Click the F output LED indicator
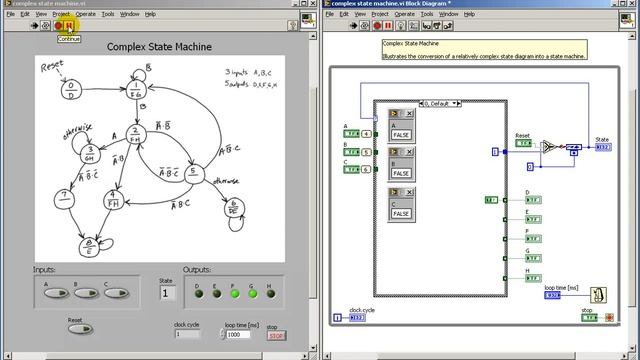The height and width of the screenshot is (360, 640). pos(235,293)
